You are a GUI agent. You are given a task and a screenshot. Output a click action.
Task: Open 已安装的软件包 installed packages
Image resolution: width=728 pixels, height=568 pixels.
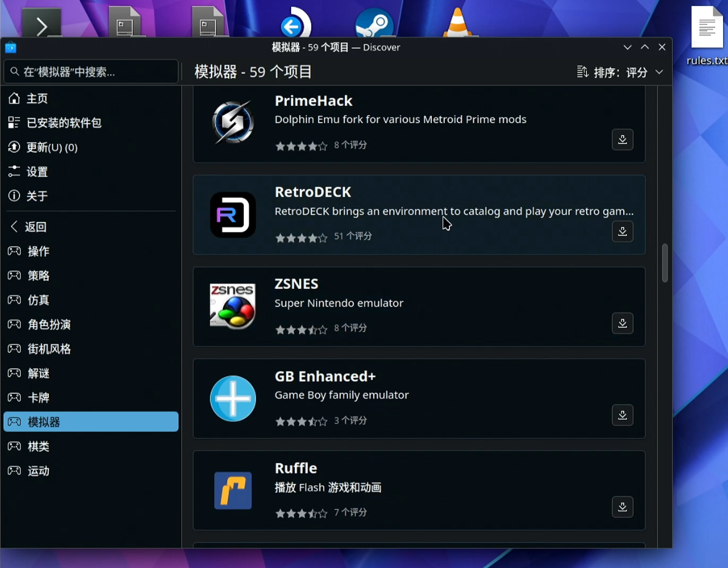tap(91, 122)
